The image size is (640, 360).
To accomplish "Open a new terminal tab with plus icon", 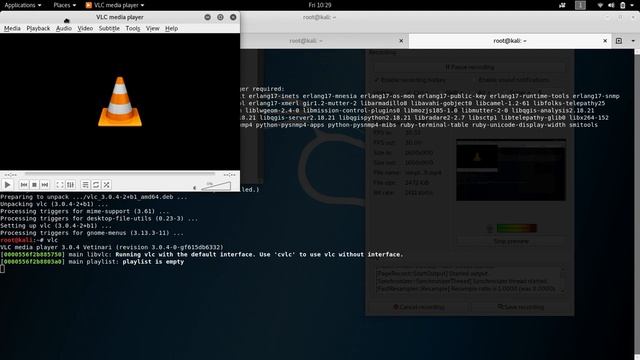I will coord(619,40).
